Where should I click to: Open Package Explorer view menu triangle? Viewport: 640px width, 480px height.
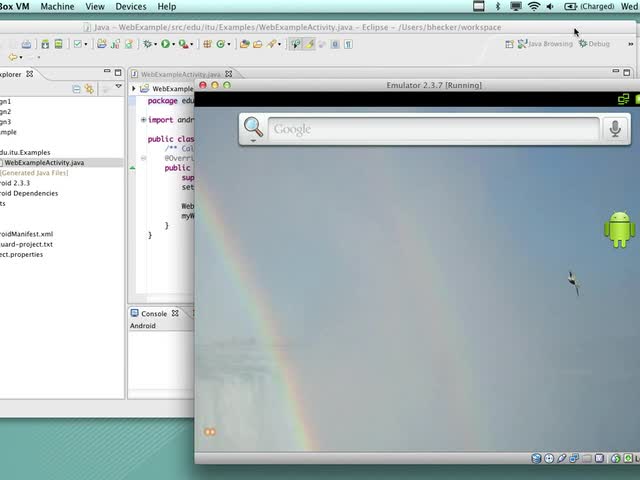click(118, 87)
